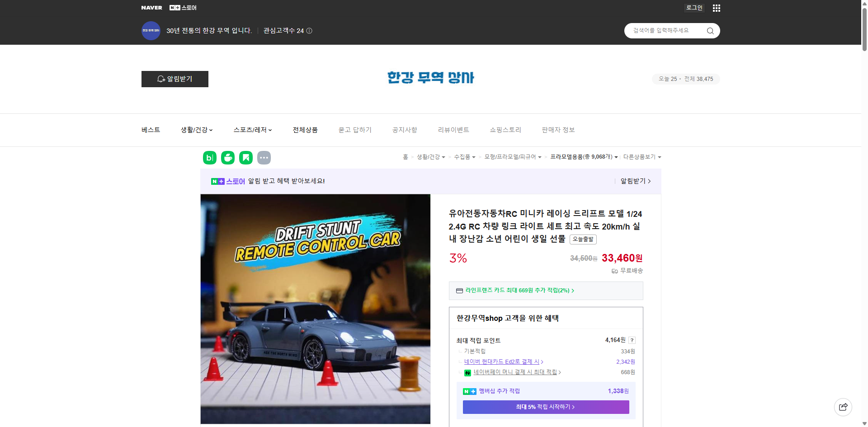The height and width of the screenshot is (427, 868).
Task: Open the 리뷰이벤트 menu item
Action: tap(453, 130)
